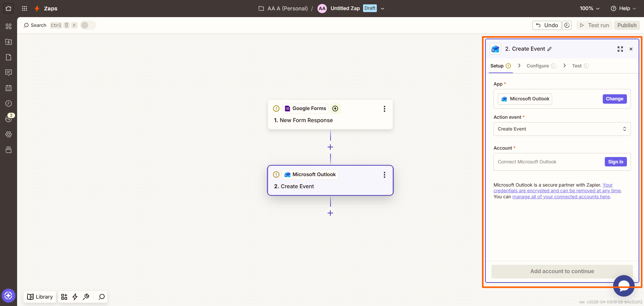Viewport: 644px width, 306px height.
Task: Add a step after Create Event
Action: click(330, 213)
